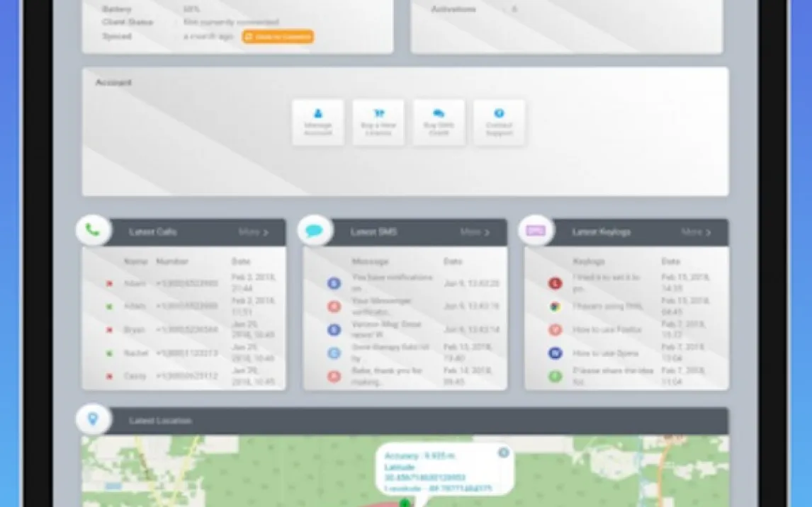Click the blue speech bubble Latest SMS icon
This screenshot has height=507, width=812.
pos(315,230)
